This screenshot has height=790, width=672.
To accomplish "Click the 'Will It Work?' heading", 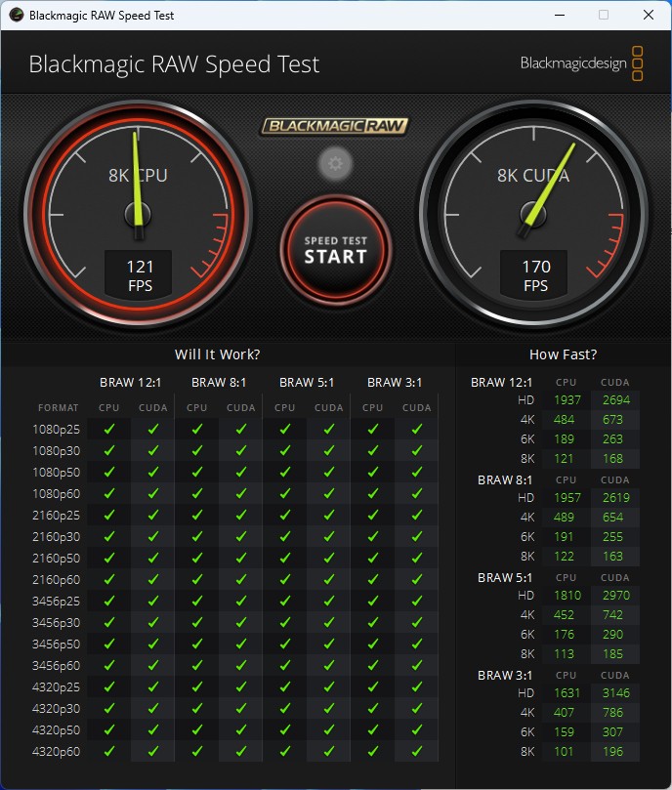I will (x=217, y=354).
